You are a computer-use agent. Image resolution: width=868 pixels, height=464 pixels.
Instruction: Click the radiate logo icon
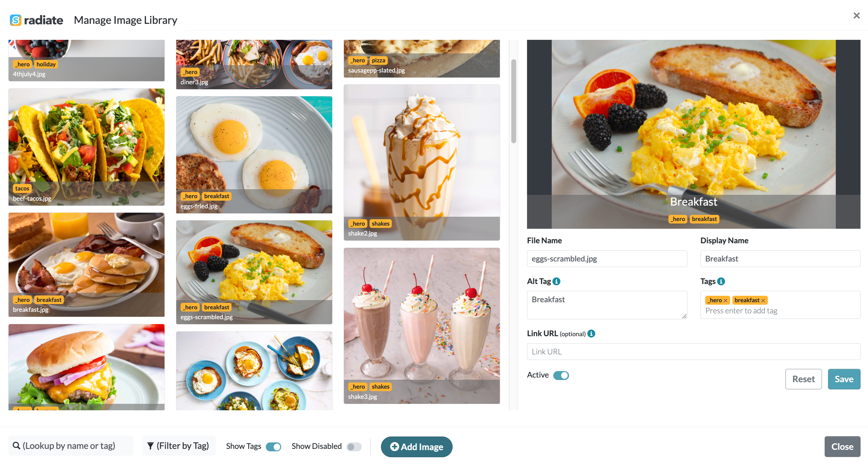pos(15,20)
